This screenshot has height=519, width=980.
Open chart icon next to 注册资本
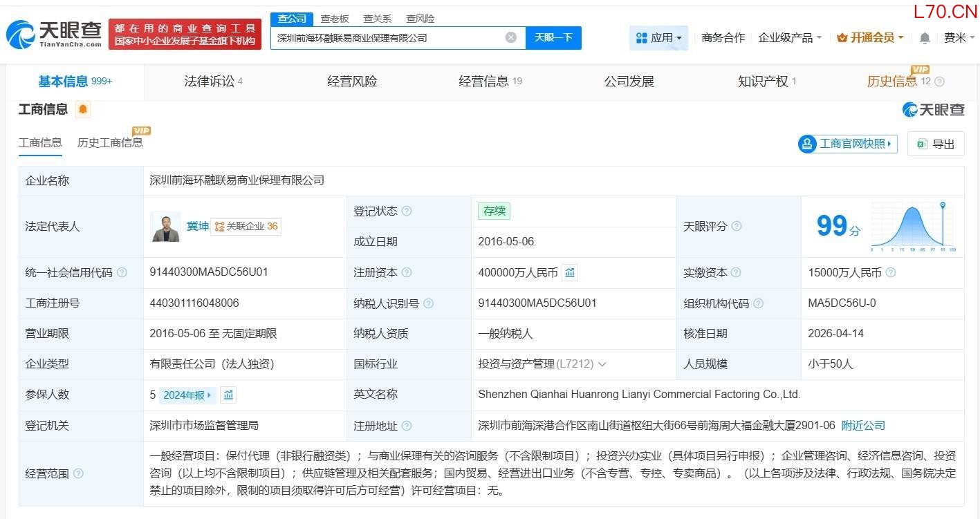[570, 272]
